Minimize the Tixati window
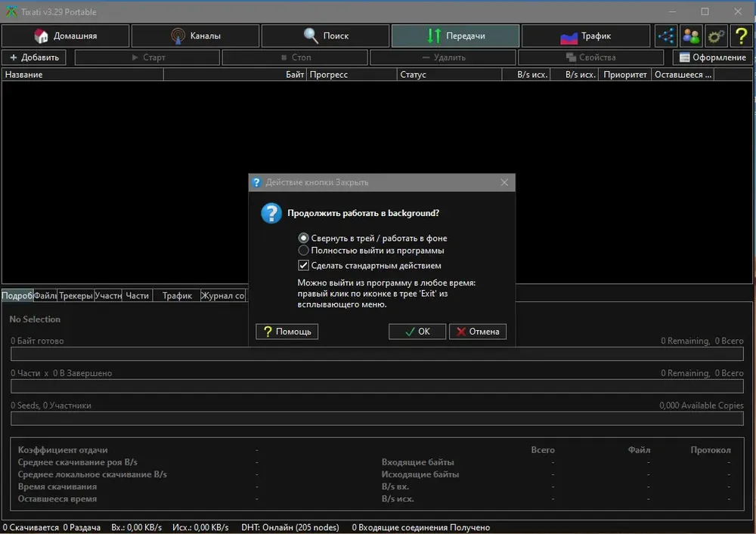This screenshot has height=534, width=756. pyautogui.click(x=673, y=11)
